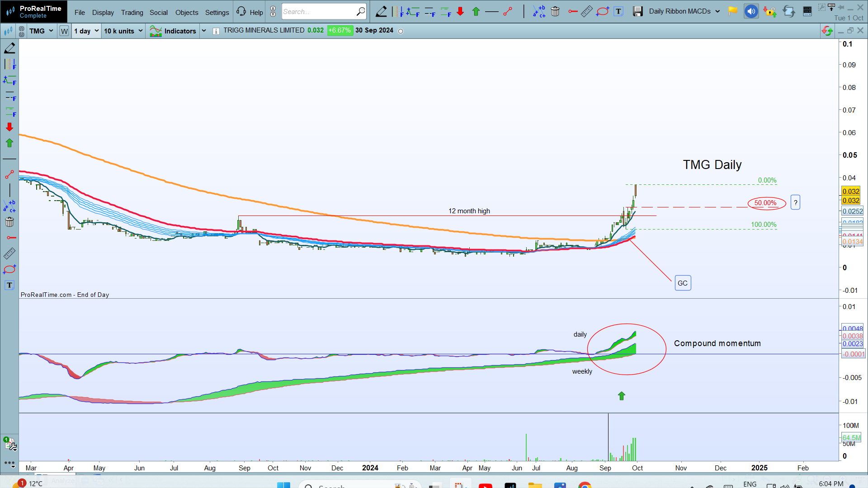This screenshot has height=488, width=868.
Task: Click the Indicators button
Action: pos(173,31)
